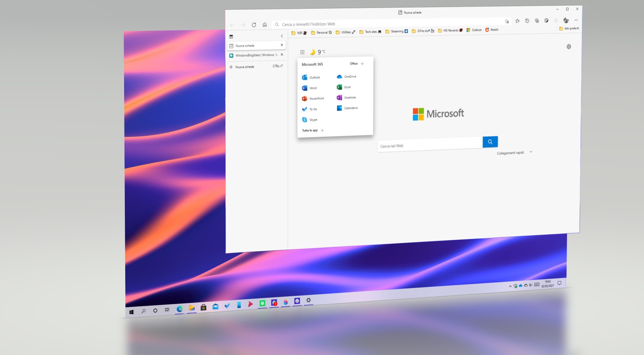This screenshot has height=355, width=644.
Task: Open Task View on the taskbar
Action: pyautogui.click(x=167, y=310)
